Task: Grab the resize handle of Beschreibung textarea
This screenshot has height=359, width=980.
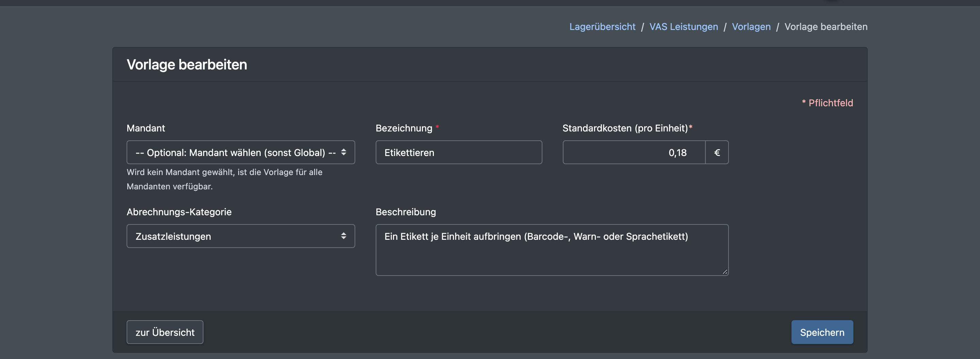Action: click(x=725, y=272)
